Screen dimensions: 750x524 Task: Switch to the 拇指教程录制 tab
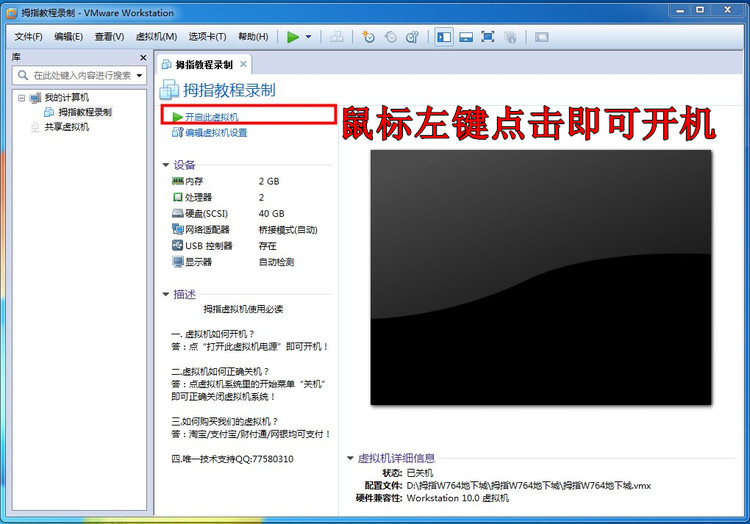204,65
